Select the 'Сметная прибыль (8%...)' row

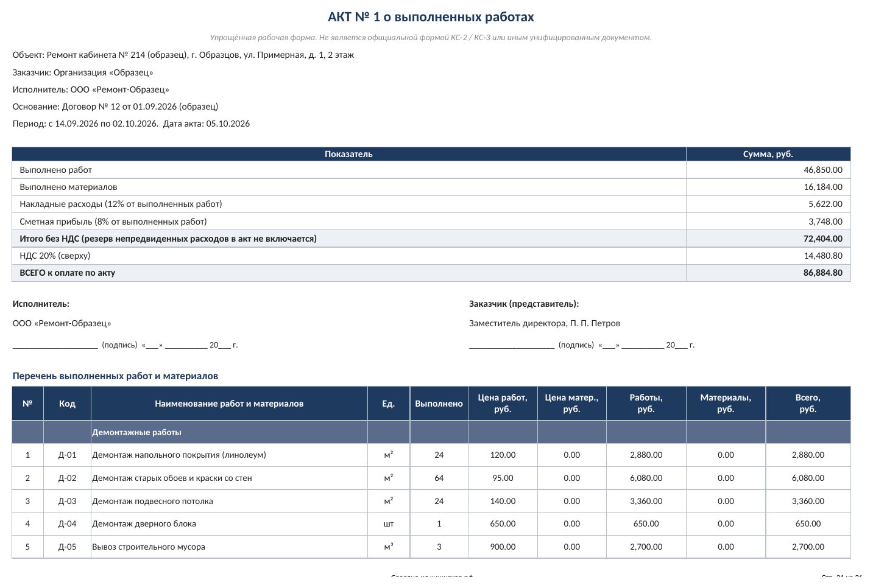pyautogui.click(x=431, y=222)
